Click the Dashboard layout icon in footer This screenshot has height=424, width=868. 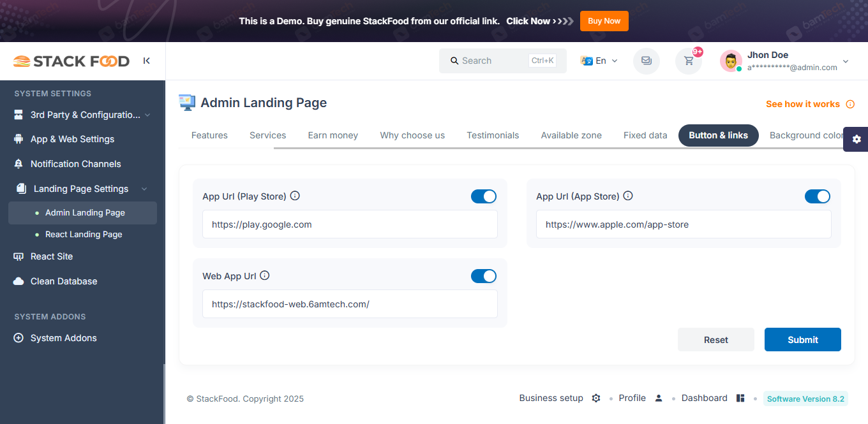point(740,398)
